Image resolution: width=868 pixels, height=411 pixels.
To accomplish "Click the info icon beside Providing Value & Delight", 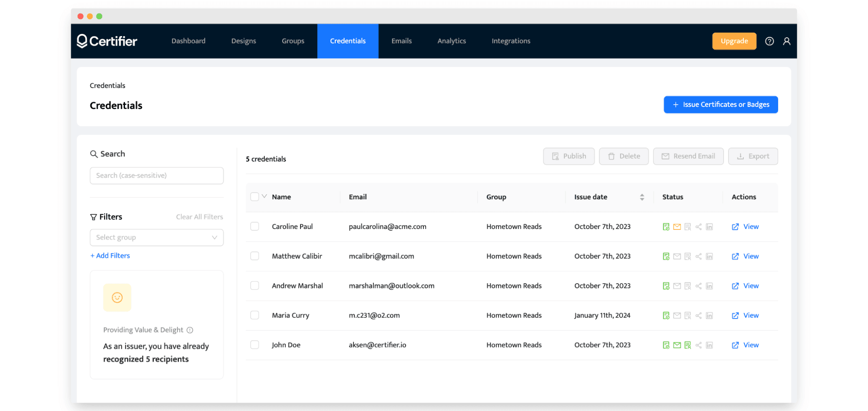I will (x=190, y=330).
